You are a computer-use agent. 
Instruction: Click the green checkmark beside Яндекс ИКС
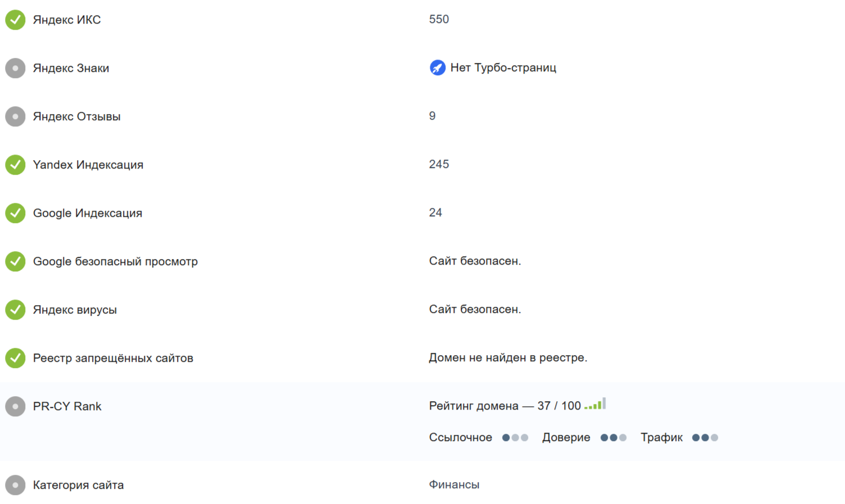tap(15, 20)
